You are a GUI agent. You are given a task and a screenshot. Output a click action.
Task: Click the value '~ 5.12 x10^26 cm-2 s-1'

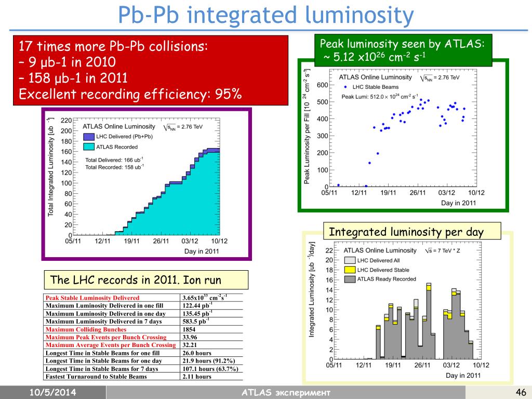(x=374, y=57)
